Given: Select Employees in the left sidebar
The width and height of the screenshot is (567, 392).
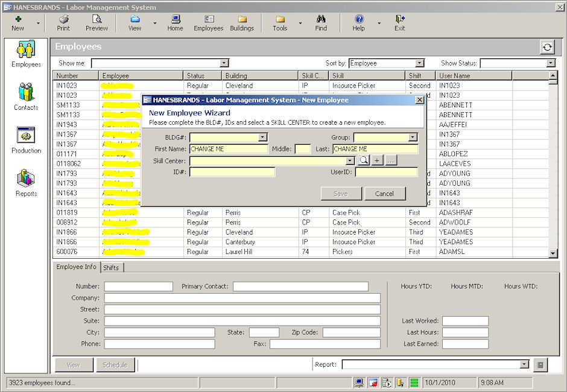Looking at the screenshot, I should 26,54.
